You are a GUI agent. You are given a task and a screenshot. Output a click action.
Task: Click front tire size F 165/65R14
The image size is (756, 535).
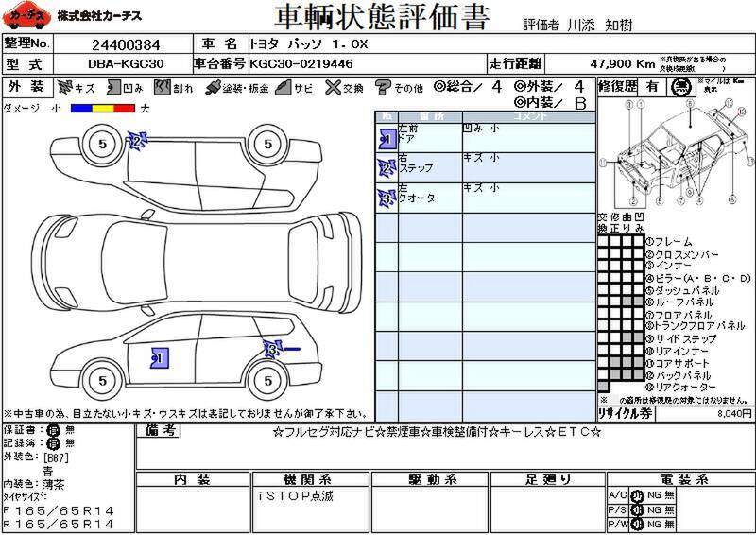pos(59,510)
